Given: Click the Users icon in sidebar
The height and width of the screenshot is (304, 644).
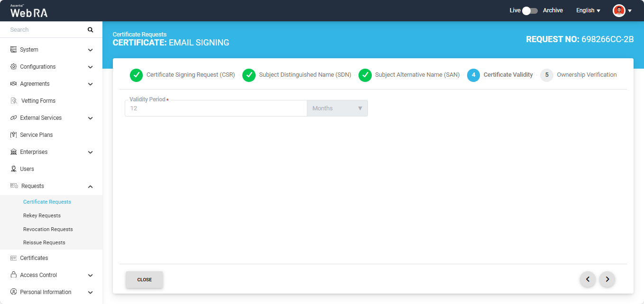Looking at the screenshot, I should [x=14, y=169].
